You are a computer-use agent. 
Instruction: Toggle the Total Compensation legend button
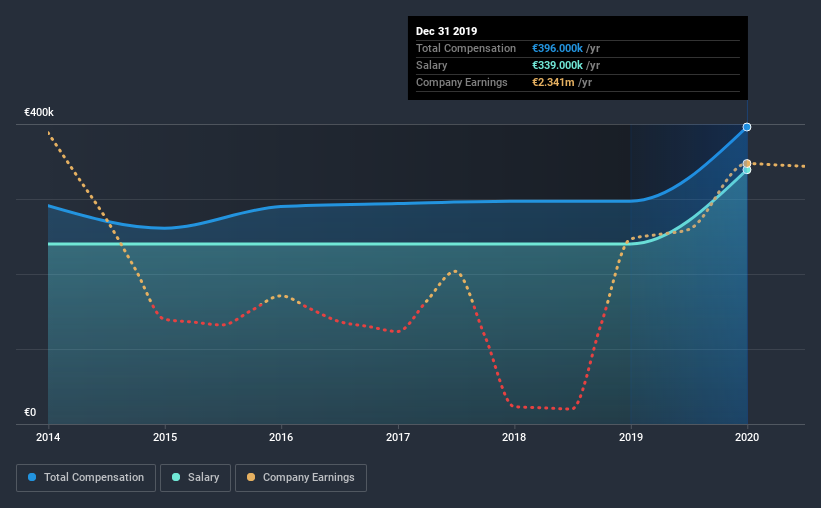point(86,478)
